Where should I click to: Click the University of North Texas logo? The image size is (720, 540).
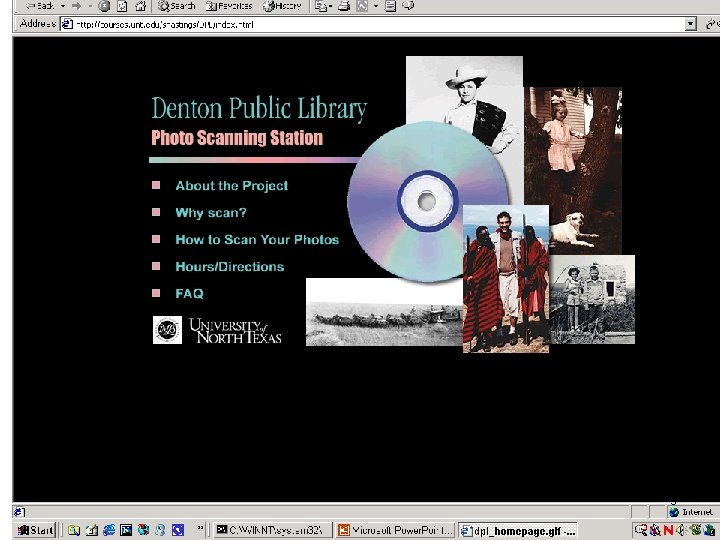[235, 331]
